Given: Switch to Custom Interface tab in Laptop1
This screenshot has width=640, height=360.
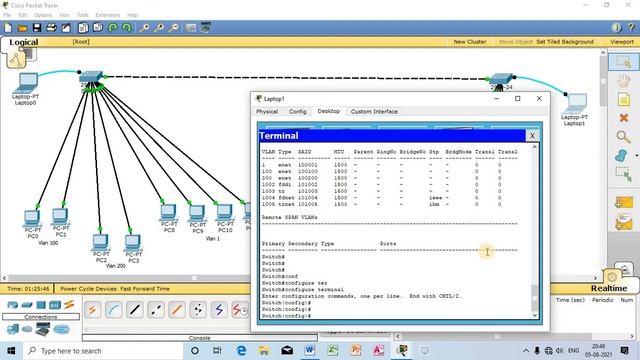Looking at the screenshot, I should [x=374, y=111].
